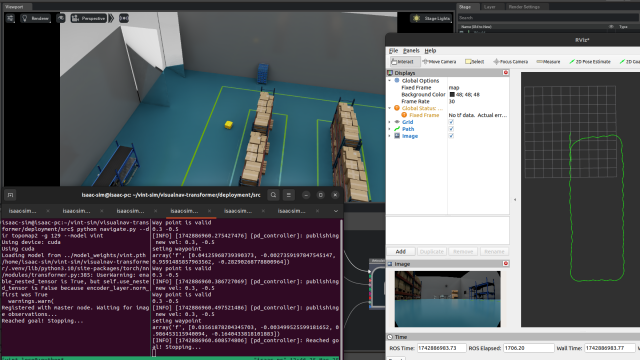Viewport: 640px width, 360px height.
Task: Collapse the Global Status tree item
Action: pos(389,108)
